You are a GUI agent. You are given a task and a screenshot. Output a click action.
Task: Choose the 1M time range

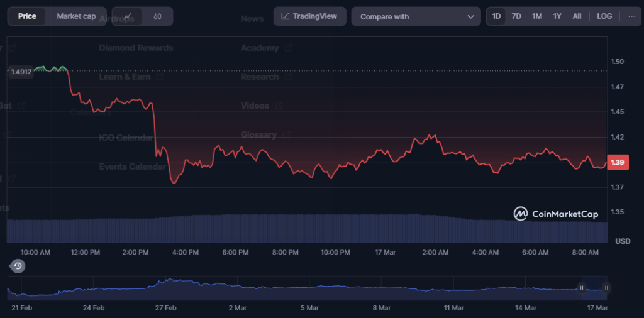coord(536,16)
